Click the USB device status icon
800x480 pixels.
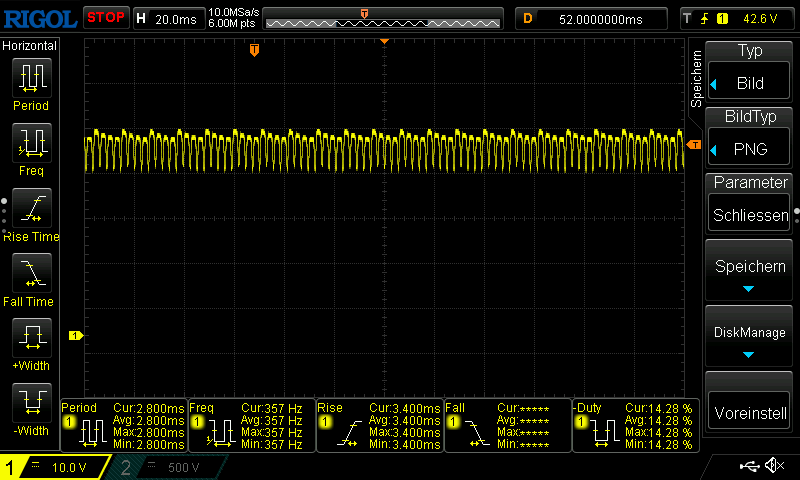coord(749,466)
